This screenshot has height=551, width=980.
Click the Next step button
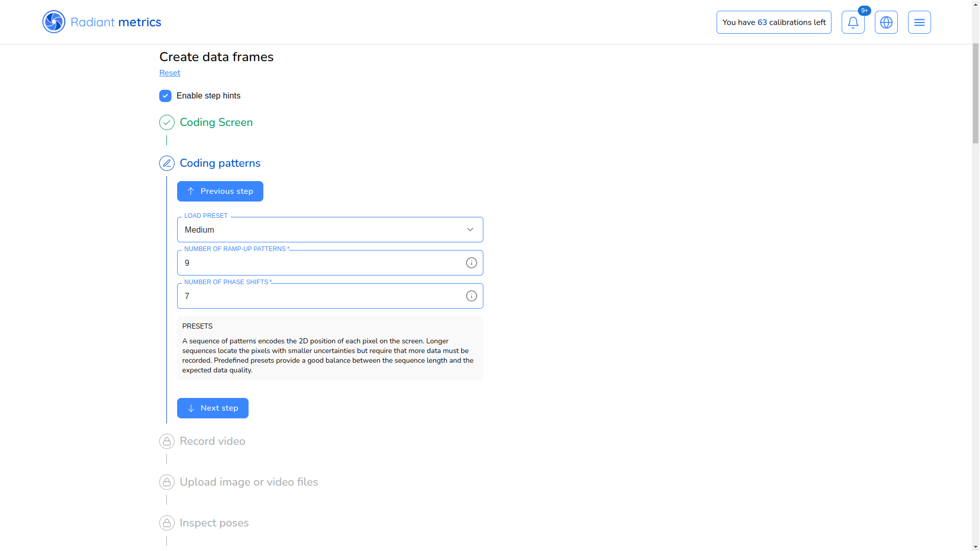click(212, 408)
